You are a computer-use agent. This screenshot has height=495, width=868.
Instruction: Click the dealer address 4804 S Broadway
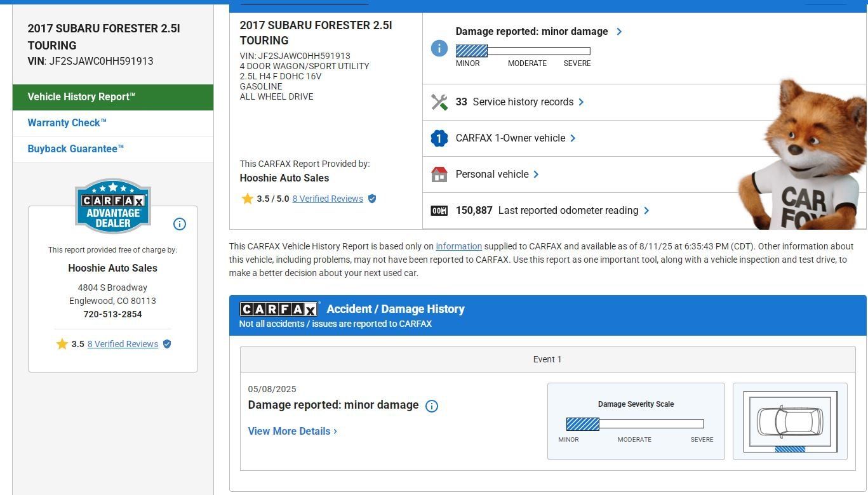(113, 287)
